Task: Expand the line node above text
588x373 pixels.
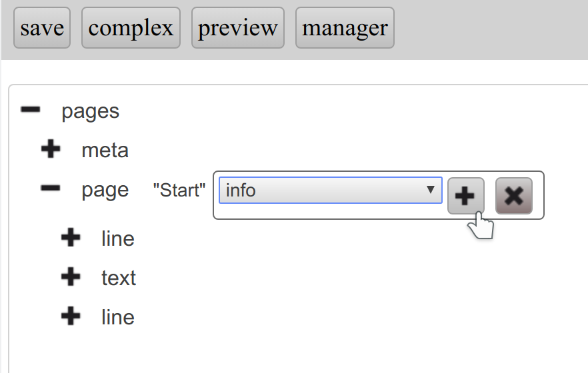Action: click(71, 238)
